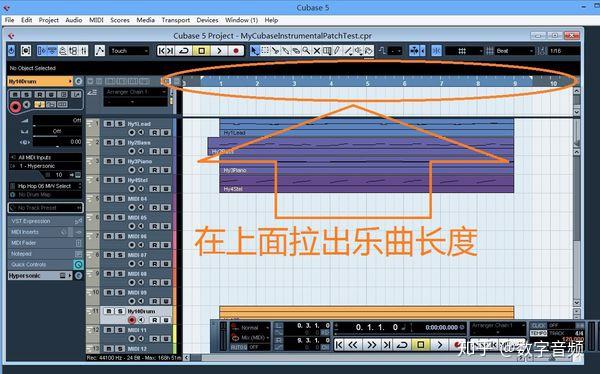
Task: Select the Mute (X) tool
Action: [316, 51]
